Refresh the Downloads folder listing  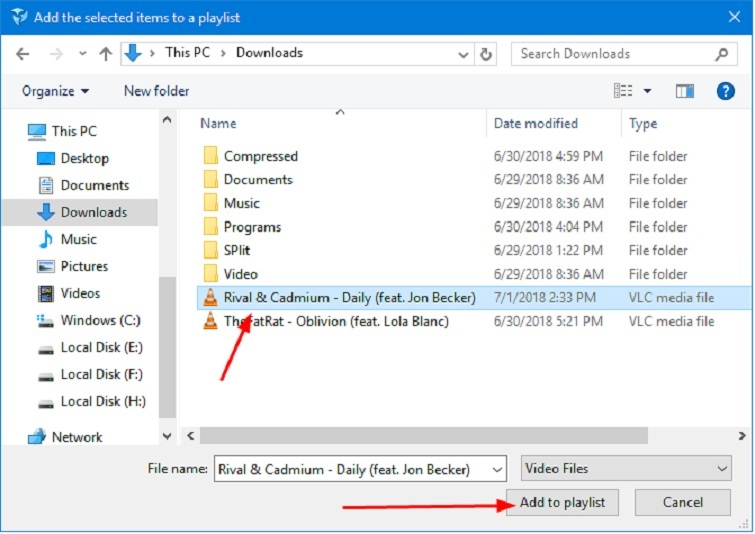pos(486,54)
